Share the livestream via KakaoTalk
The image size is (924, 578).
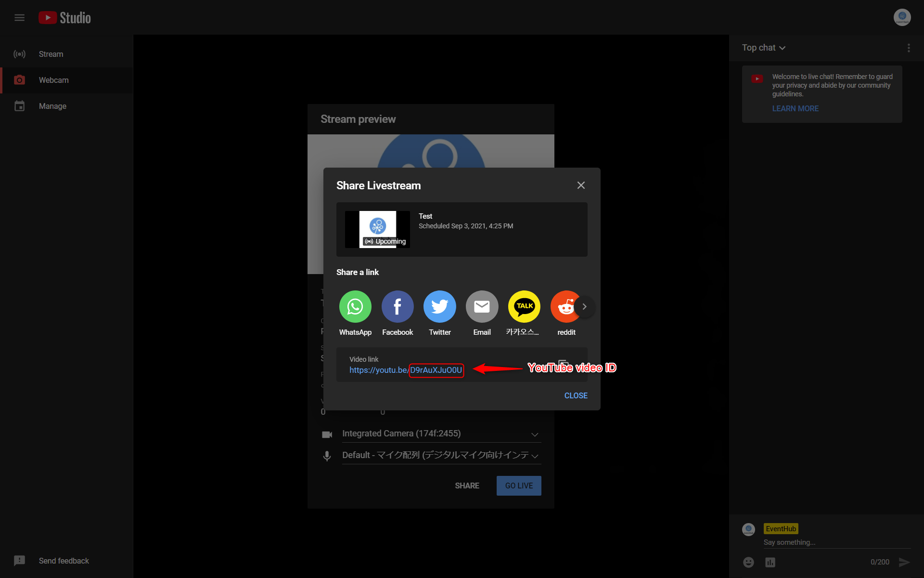point(524,307)
